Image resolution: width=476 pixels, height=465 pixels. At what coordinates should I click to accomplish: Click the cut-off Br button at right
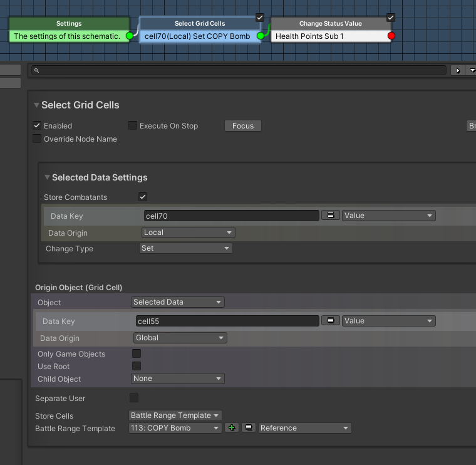pos(471,126)
